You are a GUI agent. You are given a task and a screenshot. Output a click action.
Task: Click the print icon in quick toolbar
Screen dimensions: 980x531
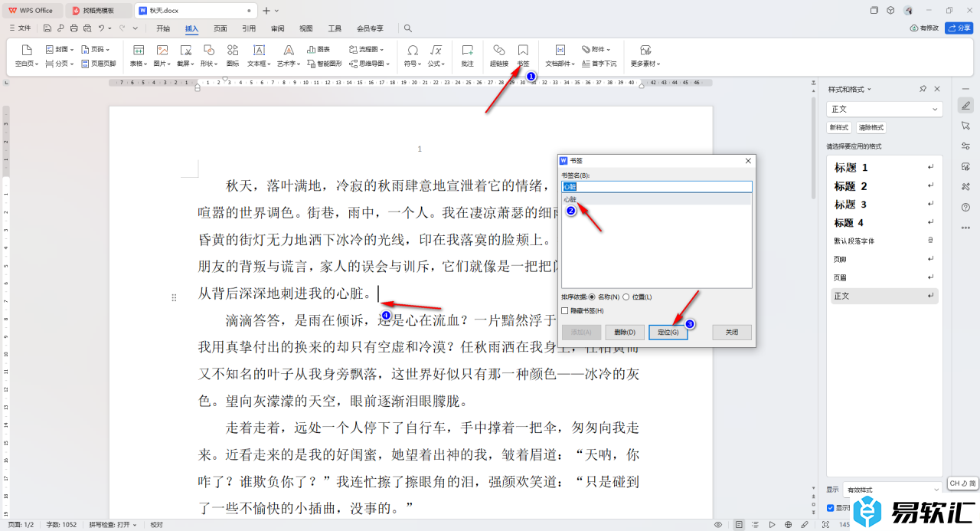point(73,28)
